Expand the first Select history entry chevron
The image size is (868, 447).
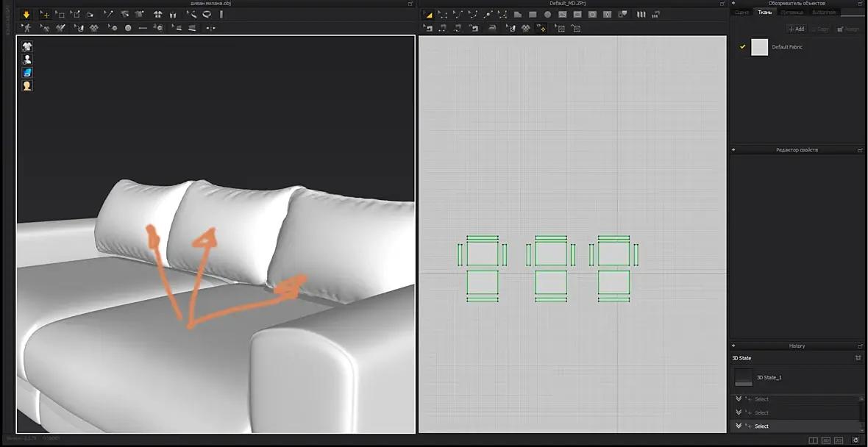pos(739,399)
